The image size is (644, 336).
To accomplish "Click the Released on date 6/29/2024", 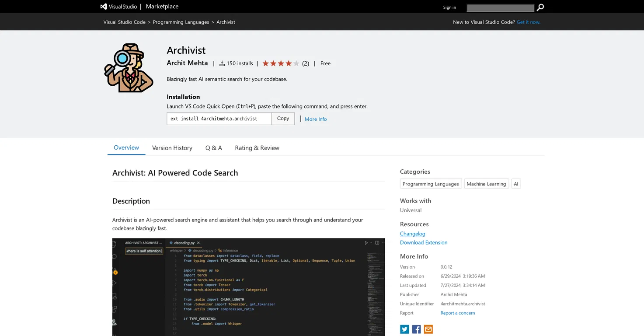I will coord(463,276).
